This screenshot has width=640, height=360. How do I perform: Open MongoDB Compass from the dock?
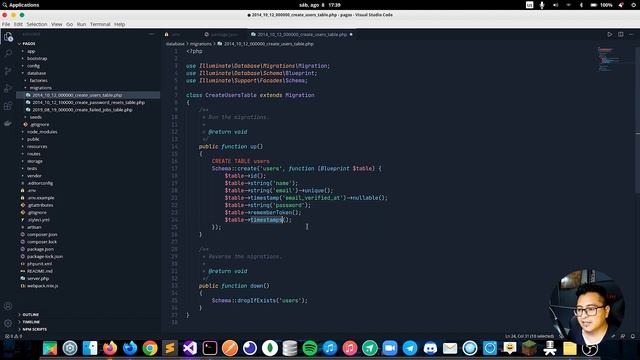coord(270,348)
